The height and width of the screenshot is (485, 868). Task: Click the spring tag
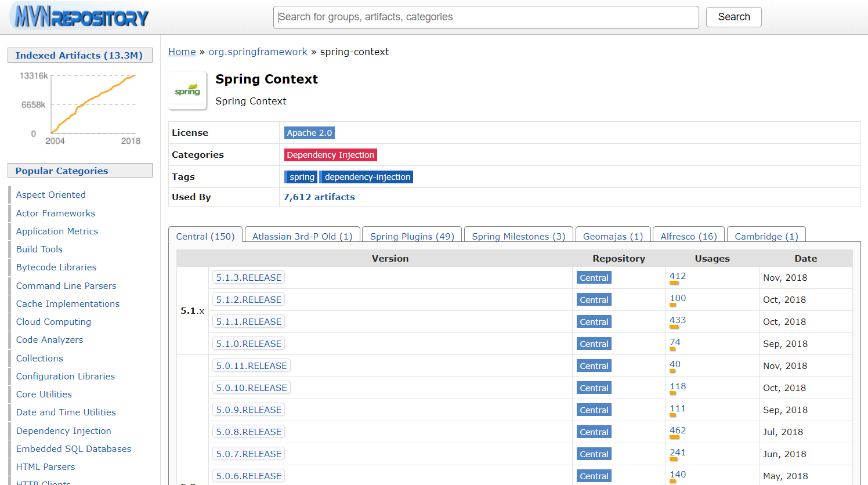pos(301,177)
